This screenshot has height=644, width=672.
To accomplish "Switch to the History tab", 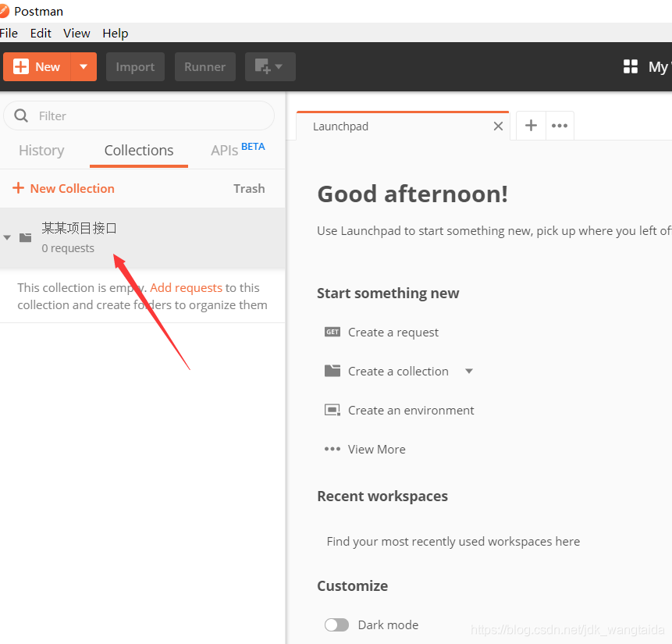I will 41,151.
